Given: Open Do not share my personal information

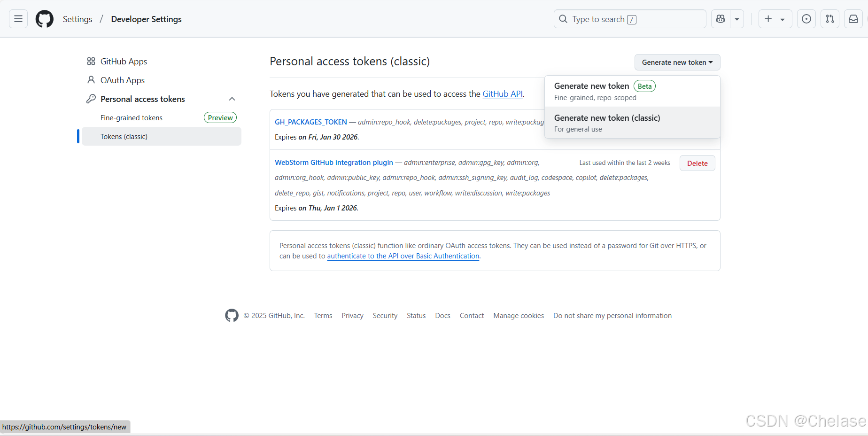Looking at the screenshot, I should pos(612,316).
